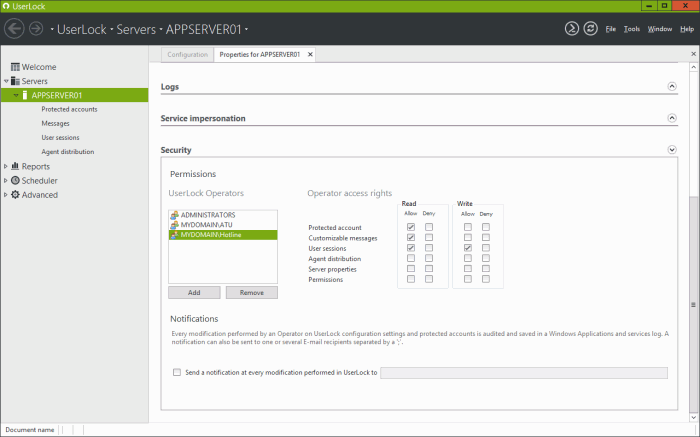Open the PowerShell console icon in header
Viewport: 700px width, 437px height.
click(x=571, y=29)
